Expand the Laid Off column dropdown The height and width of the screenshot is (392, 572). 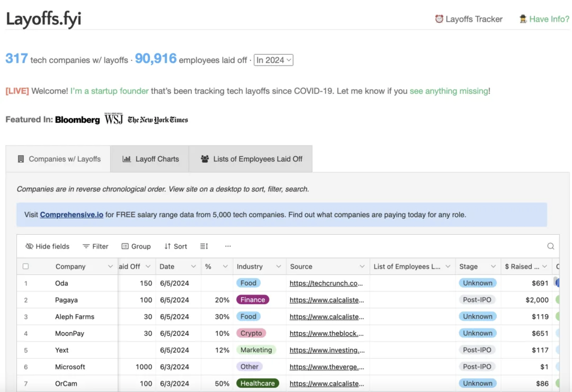pyautogui.click(x=148, y=266)
